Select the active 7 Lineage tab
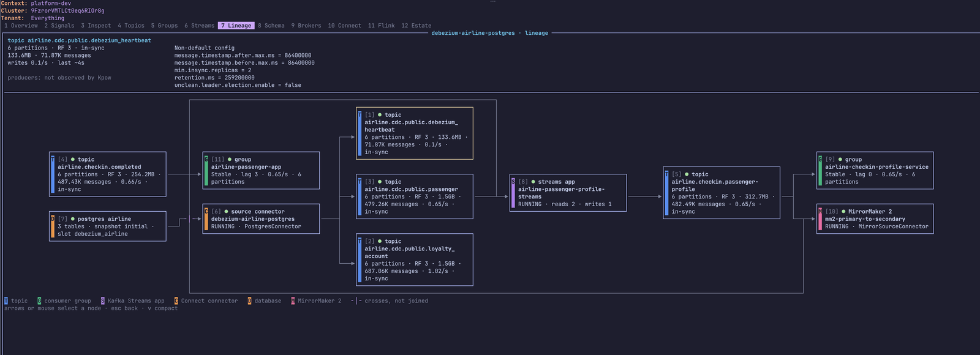Image resolution: width=980 pixels, height=355 pixels. pos(236,26)
